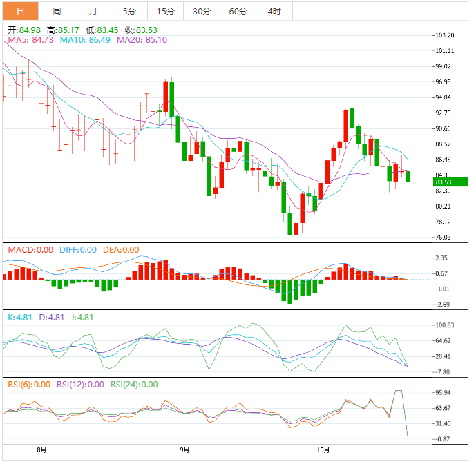The width and height of the screenshot is (476, 464).
Task: Click the K:4.81 value label
Action: click(x=20, y=318)
